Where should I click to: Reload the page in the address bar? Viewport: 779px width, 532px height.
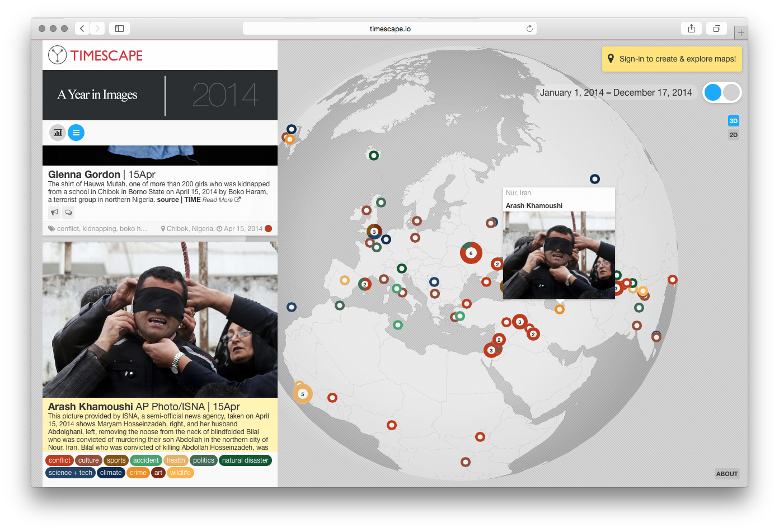529,29
